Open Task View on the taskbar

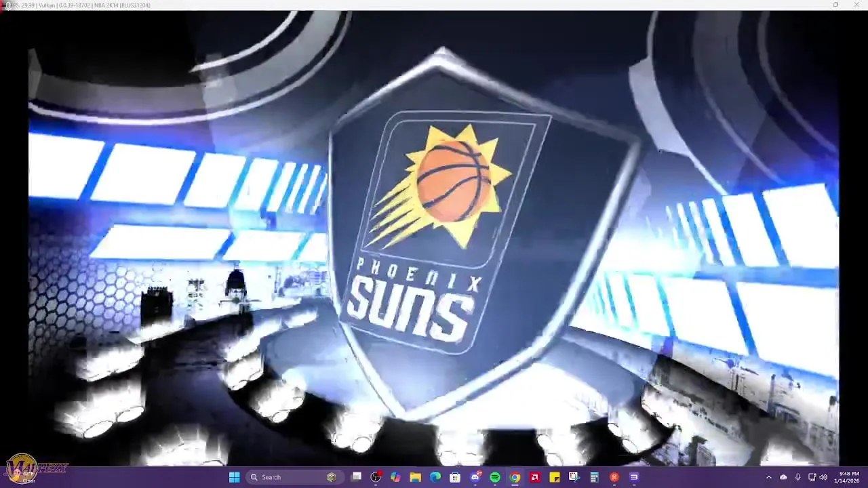(357, 477)
